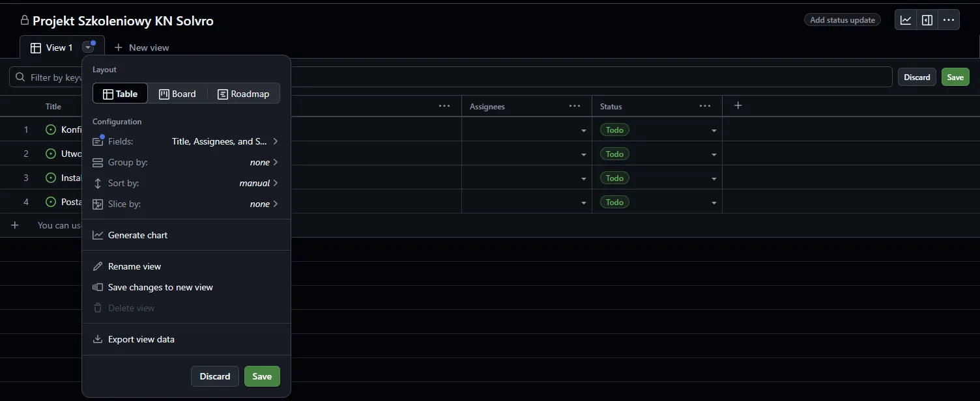Screen dimensions: 980x401
Task: Open the Status dropdown in row 2
Action: coord(714,155)
